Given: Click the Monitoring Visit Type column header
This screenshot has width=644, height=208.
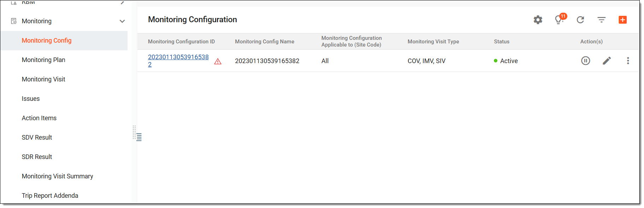Looking at the screenshot, I should [x=433, y=42].
